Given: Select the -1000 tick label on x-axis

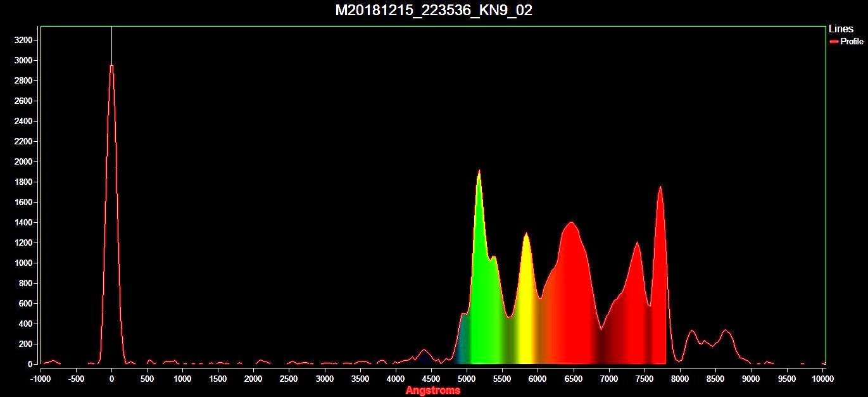Looking at the screenshot, I should (x=41, y=379).
